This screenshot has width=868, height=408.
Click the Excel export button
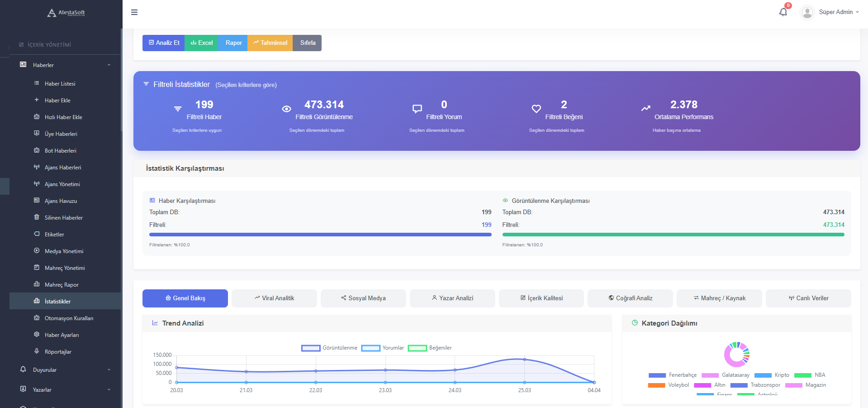tap(201, 43)
